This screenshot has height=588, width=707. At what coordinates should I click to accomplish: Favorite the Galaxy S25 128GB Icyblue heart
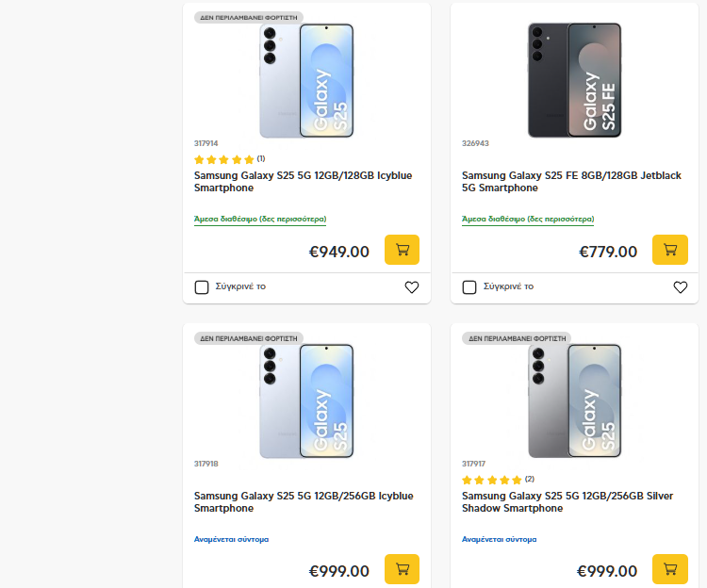click(x=412, y=287)
